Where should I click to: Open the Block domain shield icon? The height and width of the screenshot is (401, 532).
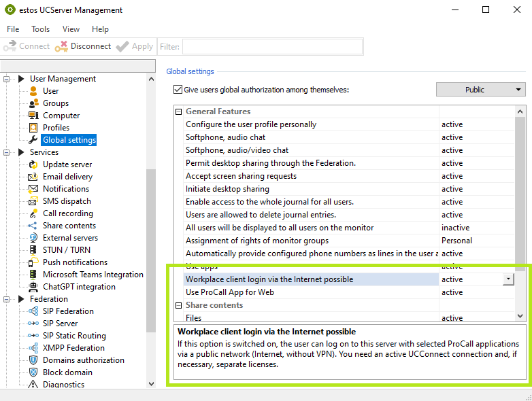tap(33, 372)
